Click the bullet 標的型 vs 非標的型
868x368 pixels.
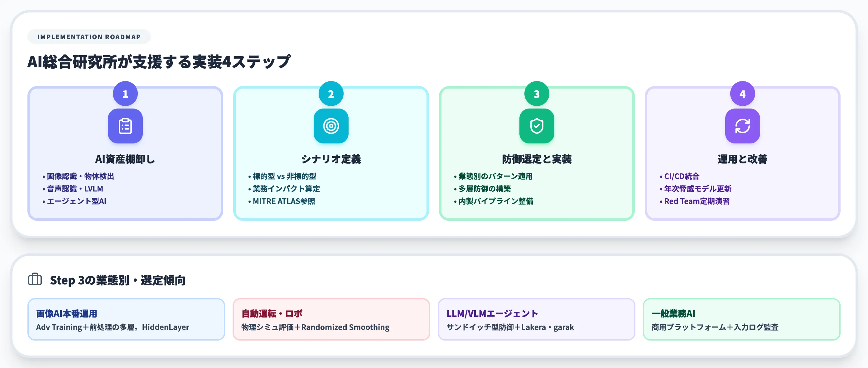point(282,176)
